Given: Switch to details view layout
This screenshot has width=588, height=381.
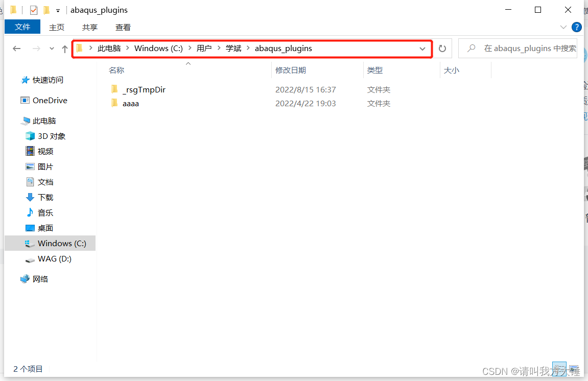Looking at the screenshot, I should coord(560,369).
